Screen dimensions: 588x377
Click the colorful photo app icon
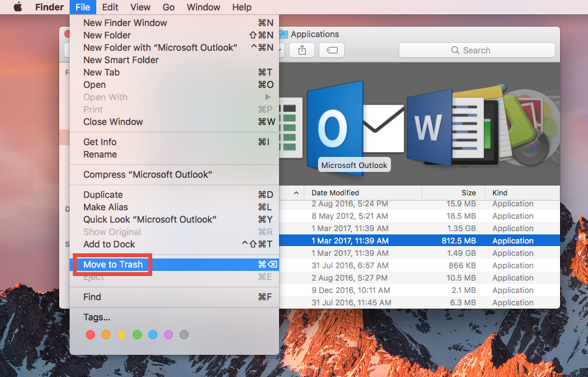coord(531,126)
